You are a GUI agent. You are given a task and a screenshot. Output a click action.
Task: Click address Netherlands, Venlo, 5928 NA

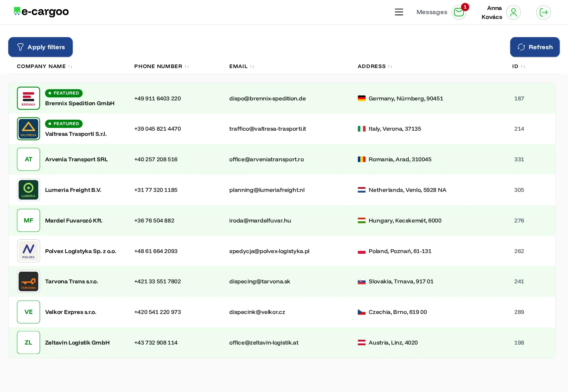click(x=407, y=190)
